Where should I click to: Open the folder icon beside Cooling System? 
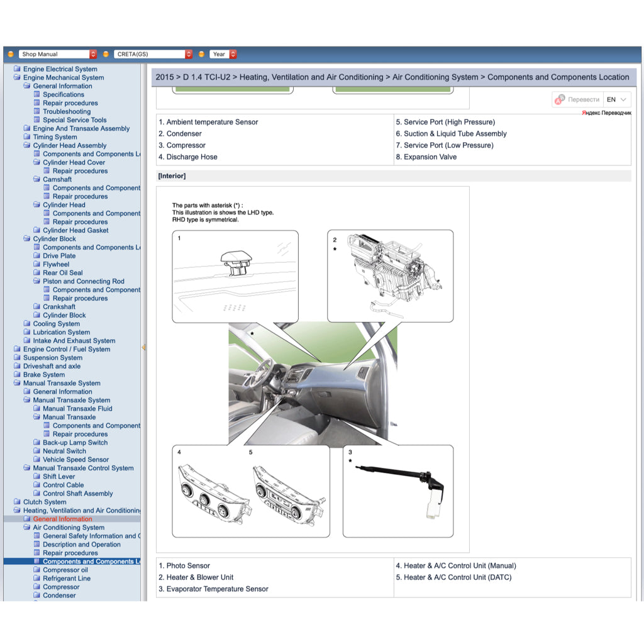(28, 323)
